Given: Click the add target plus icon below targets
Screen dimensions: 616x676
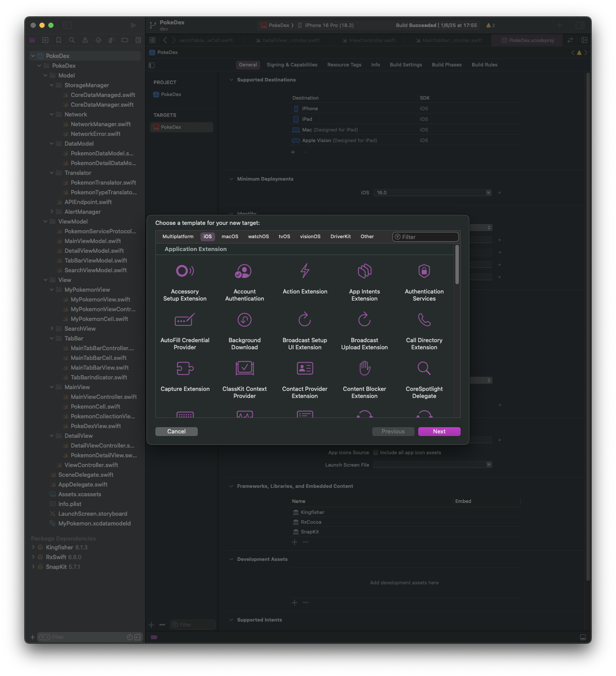Looking at the screenshot, I should pyautogui.click(x=151, y=625).
